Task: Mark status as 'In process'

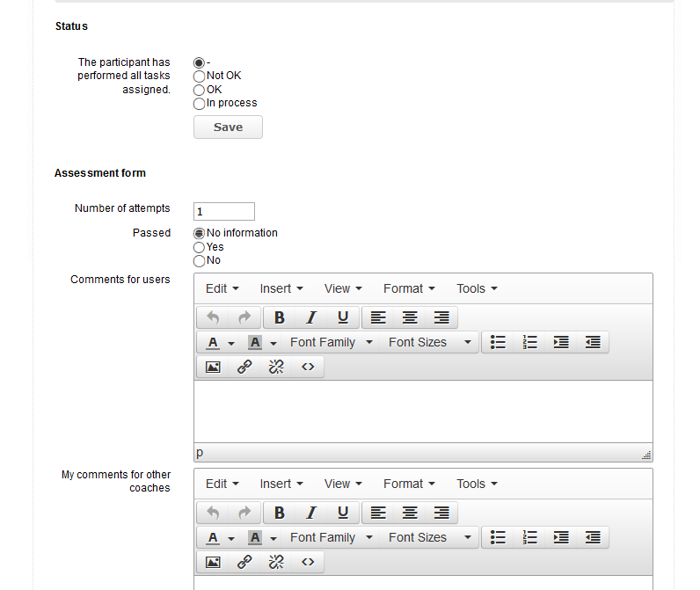Action: point(200,104)
